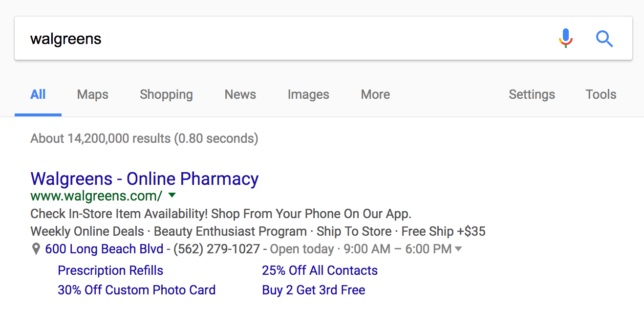Select the All results tab

[38, 94]
